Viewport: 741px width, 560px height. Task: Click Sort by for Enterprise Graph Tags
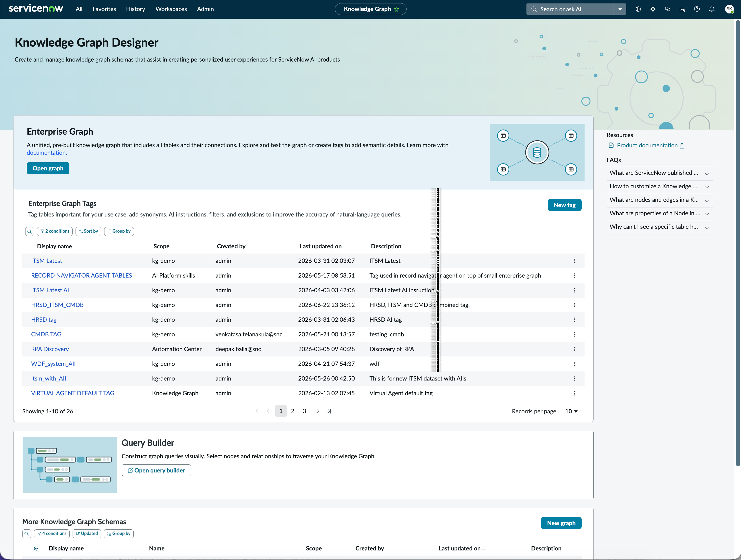coord(89,231)
